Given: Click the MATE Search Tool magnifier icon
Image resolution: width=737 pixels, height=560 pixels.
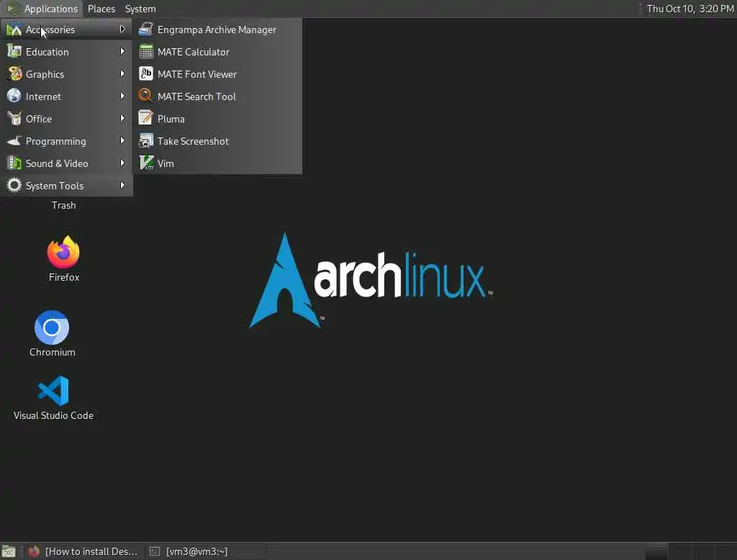Looking at the screenshot, I should [x=145, y=96].
